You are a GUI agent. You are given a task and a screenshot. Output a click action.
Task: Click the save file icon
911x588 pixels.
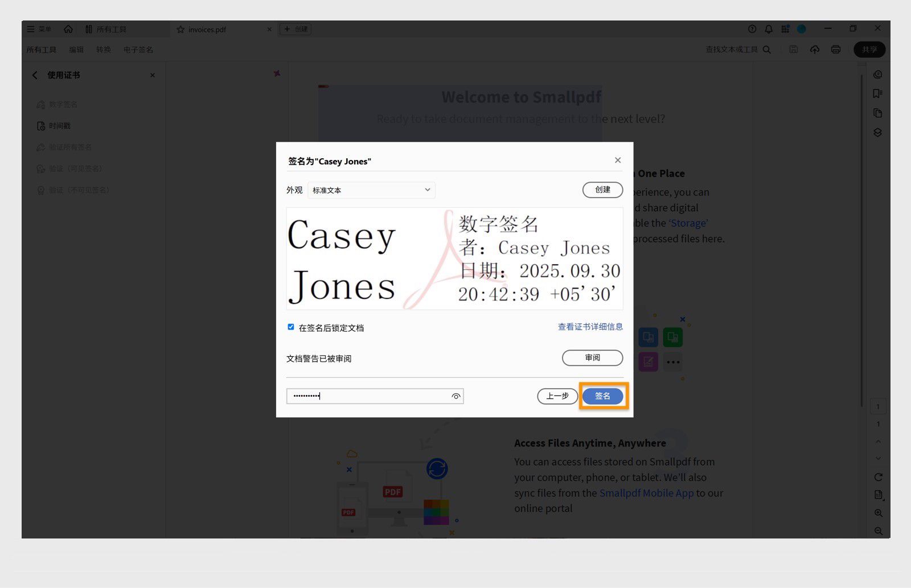coord(794,50)
